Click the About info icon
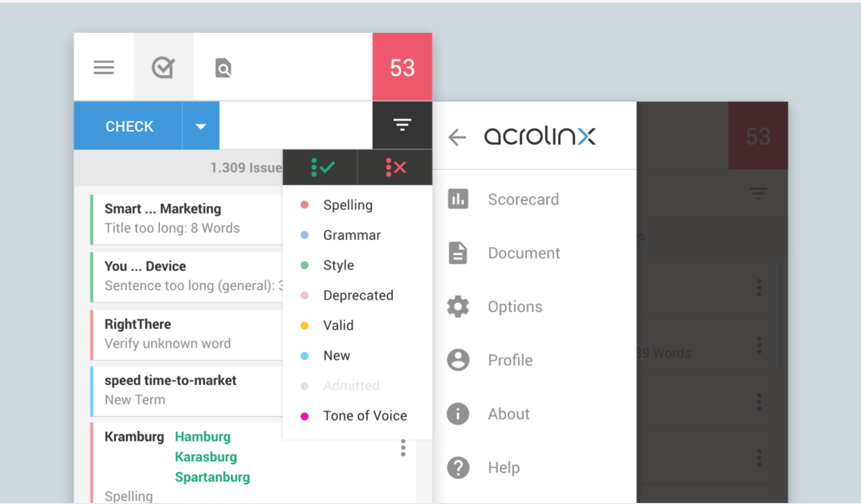This screenshot has height=504, width=861. pyautogui.click(x=458, y=414)
